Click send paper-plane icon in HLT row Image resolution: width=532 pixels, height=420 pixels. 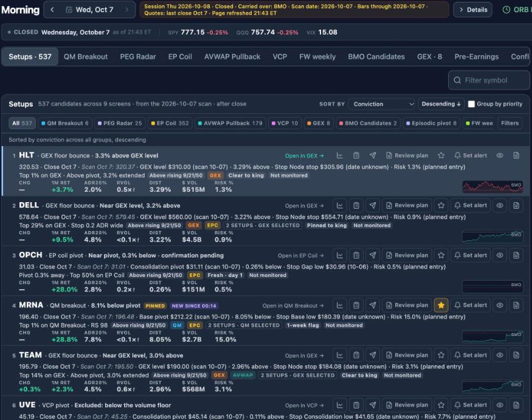click(x=373, y=156)
